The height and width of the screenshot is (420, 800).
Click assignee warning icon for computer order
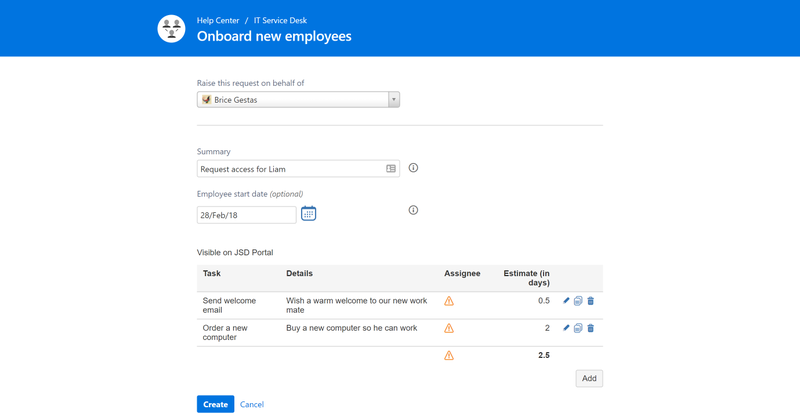coord(449,328)
